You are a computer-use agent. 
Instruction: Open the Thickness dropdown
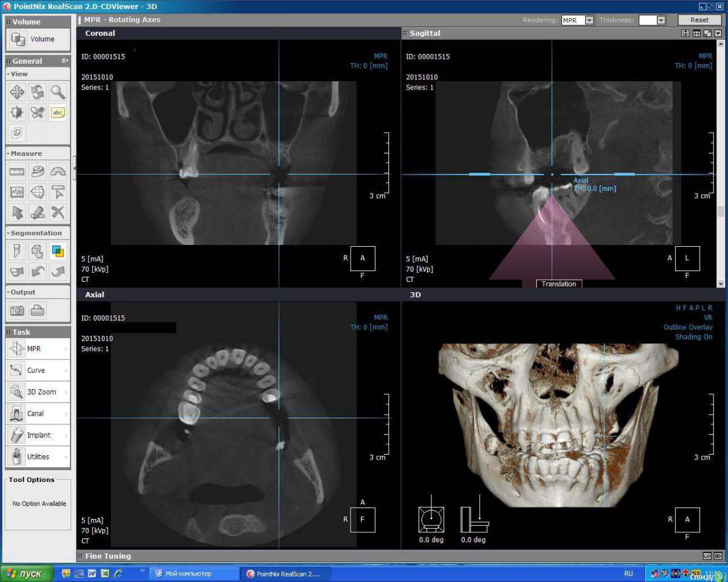click(x=661, y=20)
